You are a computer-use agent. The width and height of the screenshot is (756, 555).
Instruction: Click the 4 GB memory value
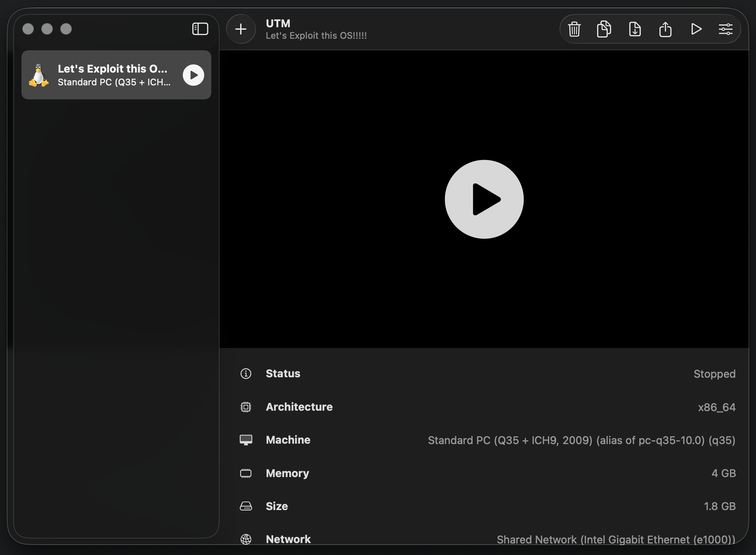pos(724,473)
